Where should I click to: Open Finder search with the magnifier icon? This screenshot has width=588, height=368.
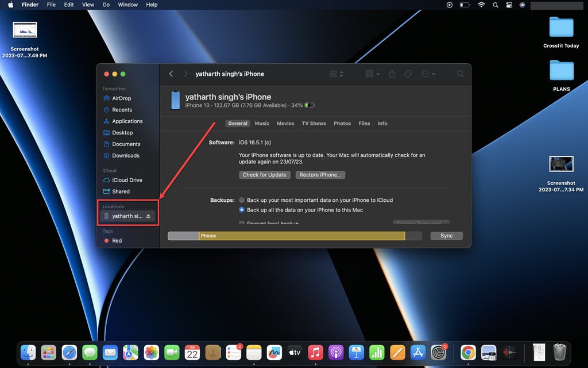(460, 74)
